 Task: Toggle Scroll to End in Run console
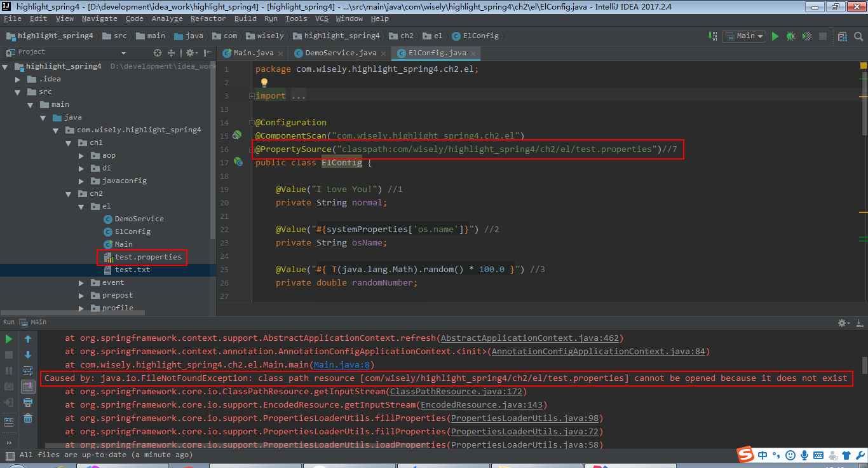[x=28, y=387]
